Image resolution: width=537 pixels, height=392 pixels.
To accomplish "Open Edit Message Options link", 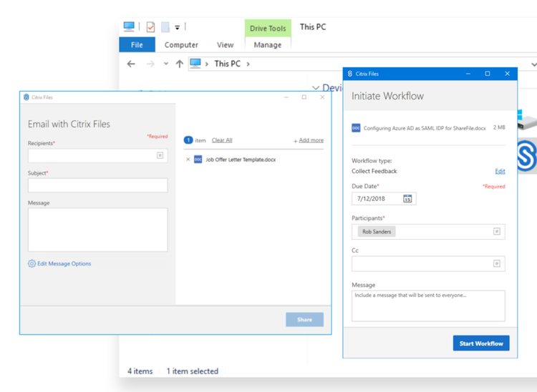I will click(64, 263).
